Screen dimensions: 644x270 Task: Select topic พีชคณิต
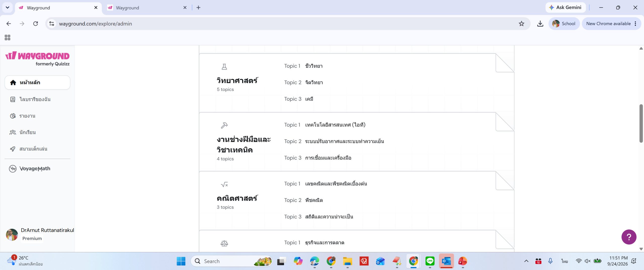coord(314,200)
